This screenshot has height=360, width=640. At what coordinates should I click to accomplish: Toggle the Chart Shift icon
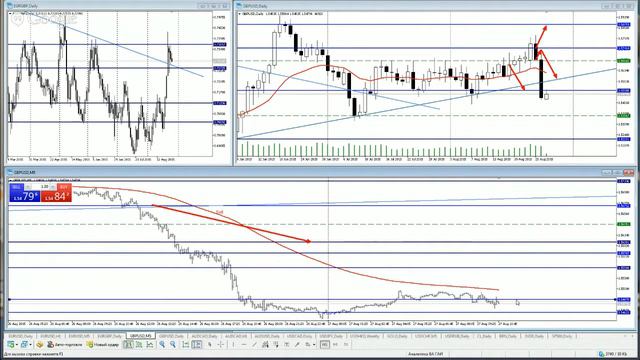click(196, 344)
